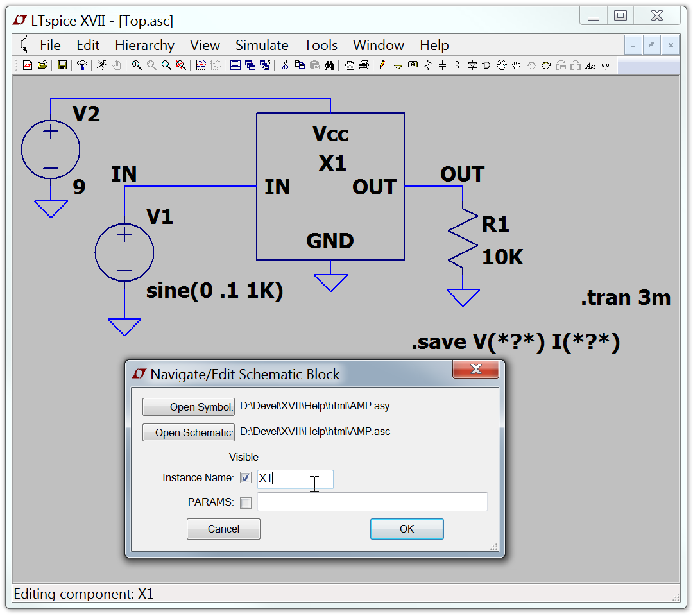The width and height of the screenshot is (693, 616).
Task: Enable the PARAMS Visible checkbox
Action: pos(246,503)
